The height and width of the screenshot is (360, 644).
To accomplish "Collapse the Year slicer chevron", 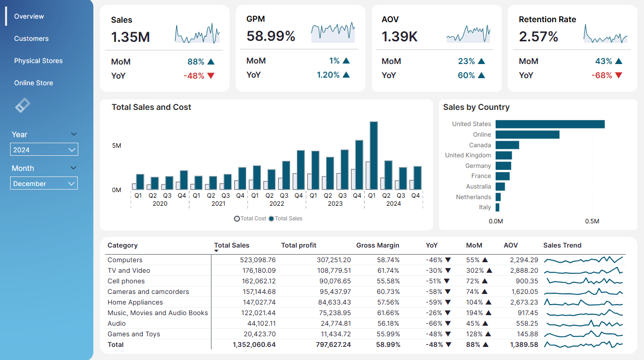I will (x=74, y=134).
